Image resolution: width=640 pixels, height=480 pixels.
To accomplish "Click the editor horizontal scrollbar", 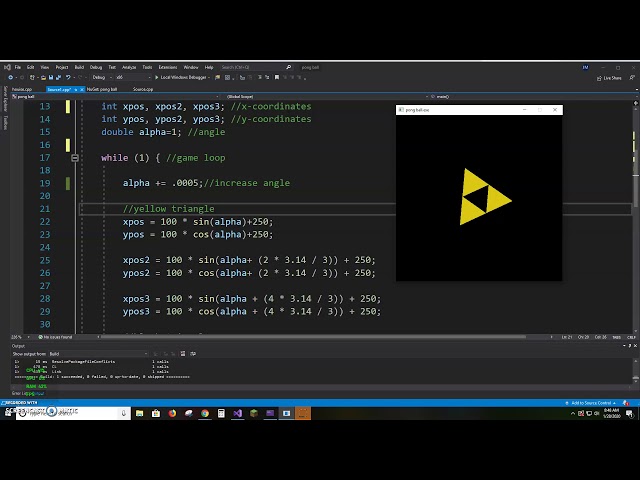I will click(x=313, y=337).
